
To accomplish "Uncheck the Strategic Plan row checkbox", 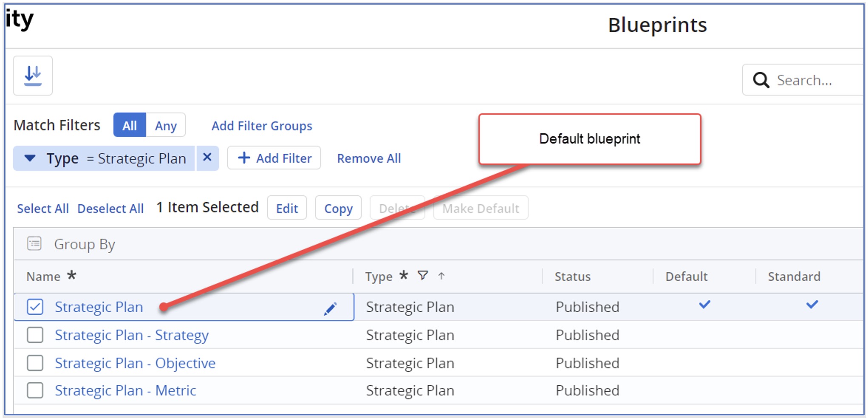I will pyautogui.click(x=35, y=306).
